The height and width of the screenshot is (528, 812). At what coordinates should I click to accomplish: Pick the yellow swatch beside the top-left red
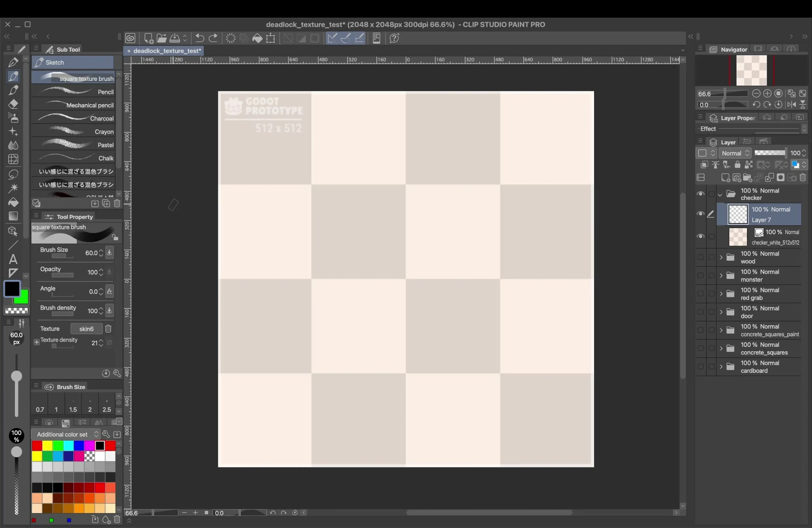47,446
